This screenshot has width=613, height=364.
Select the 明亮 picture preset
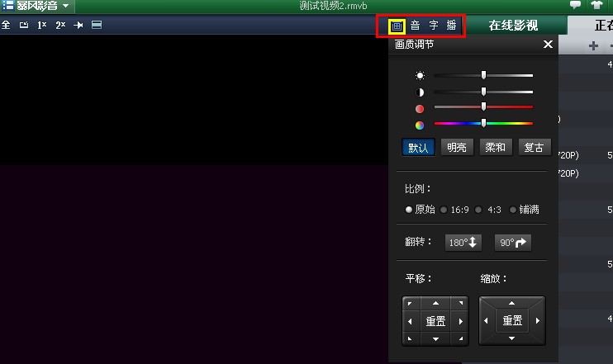pyautogui.click(x=457, y=148)
